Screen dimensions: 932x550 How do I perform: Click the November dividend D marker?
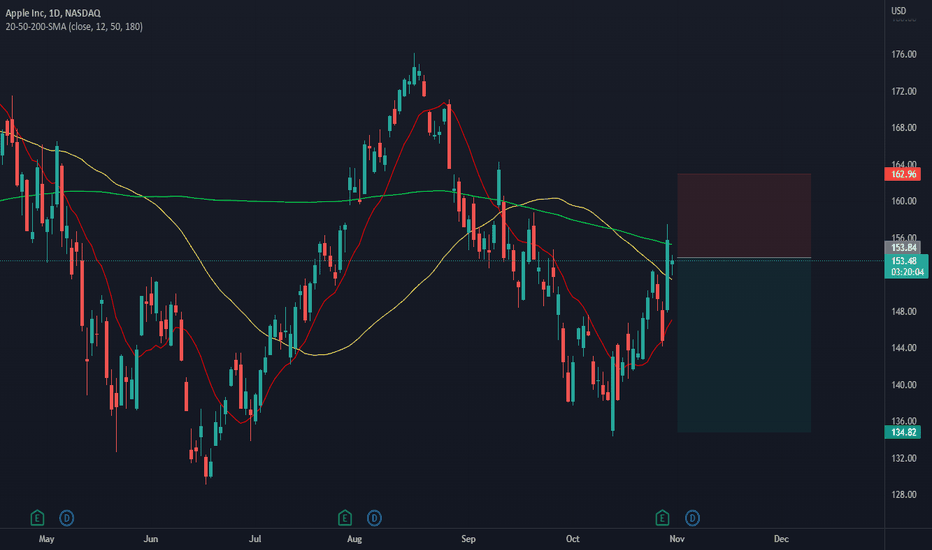tap(692, 518)
